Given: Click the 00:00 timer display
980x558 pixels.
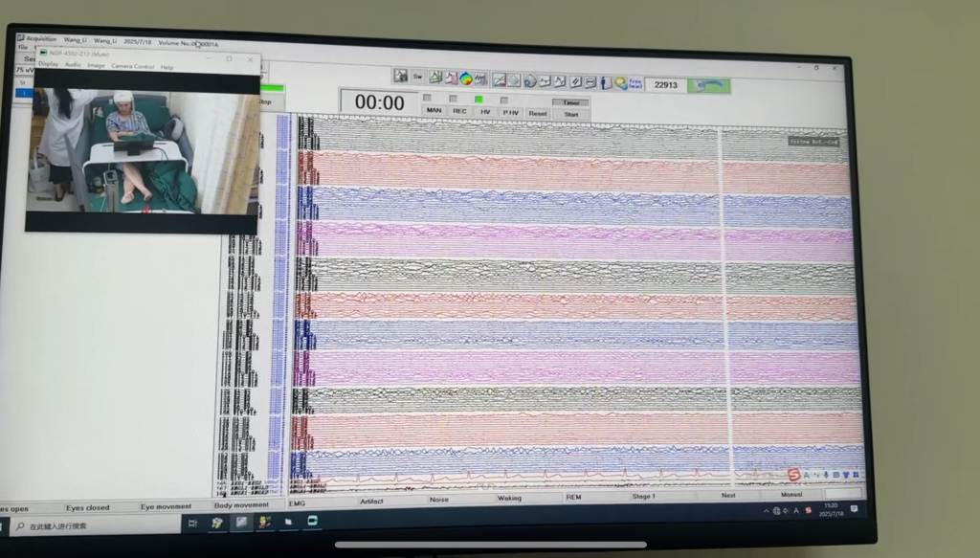Looking at the screenshot, I should click(379, 101).
